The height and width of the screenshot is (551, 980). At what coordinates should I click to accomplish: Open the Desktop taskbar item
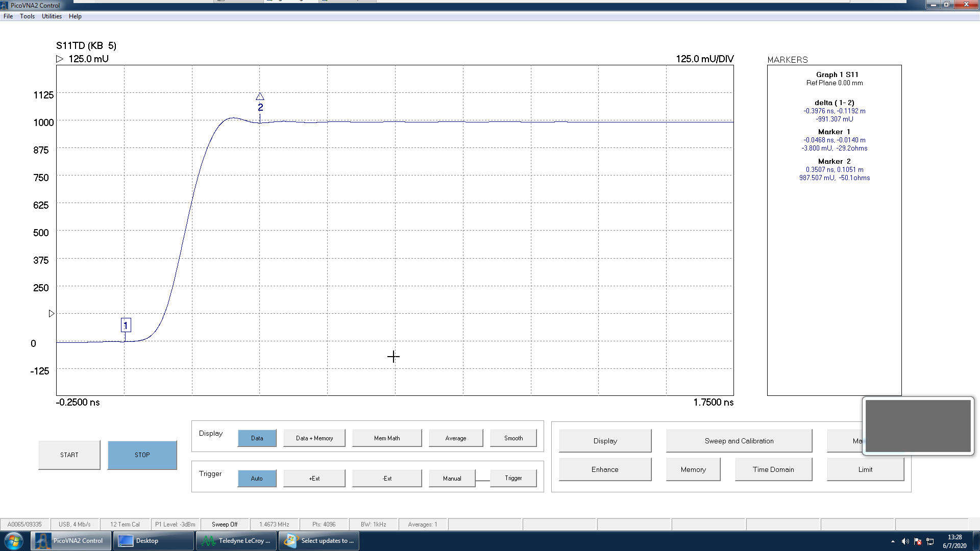pos(153,541)
